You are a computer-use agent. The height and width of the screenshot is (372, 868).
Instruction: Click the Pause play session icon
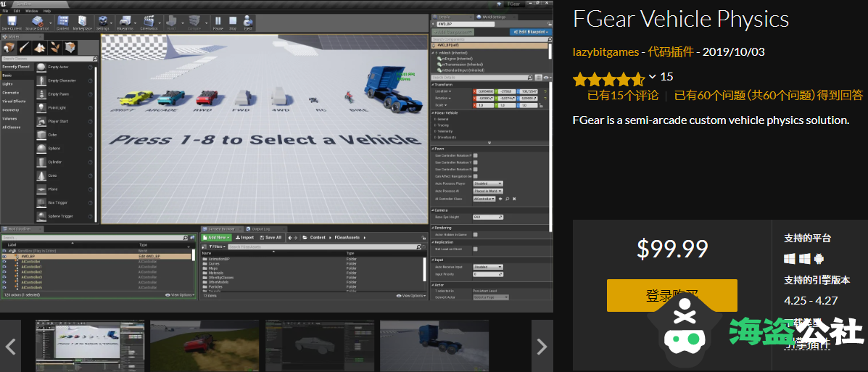point(218,22)
